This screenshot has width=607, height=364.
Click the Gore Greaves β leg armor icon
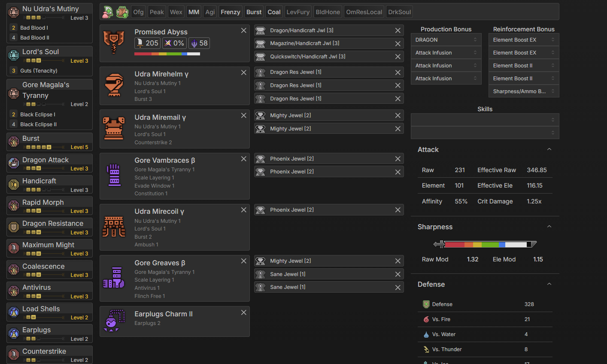point(114,278)
